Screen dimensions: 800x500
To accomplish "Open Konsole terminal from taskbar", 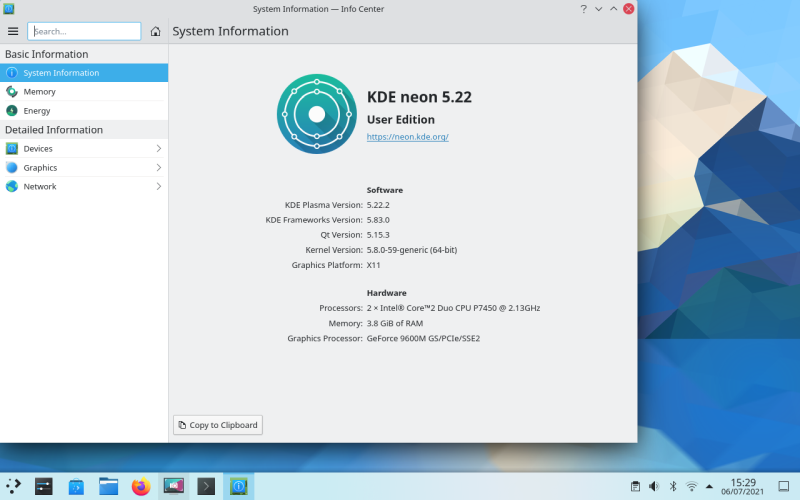I will (206, 486).
